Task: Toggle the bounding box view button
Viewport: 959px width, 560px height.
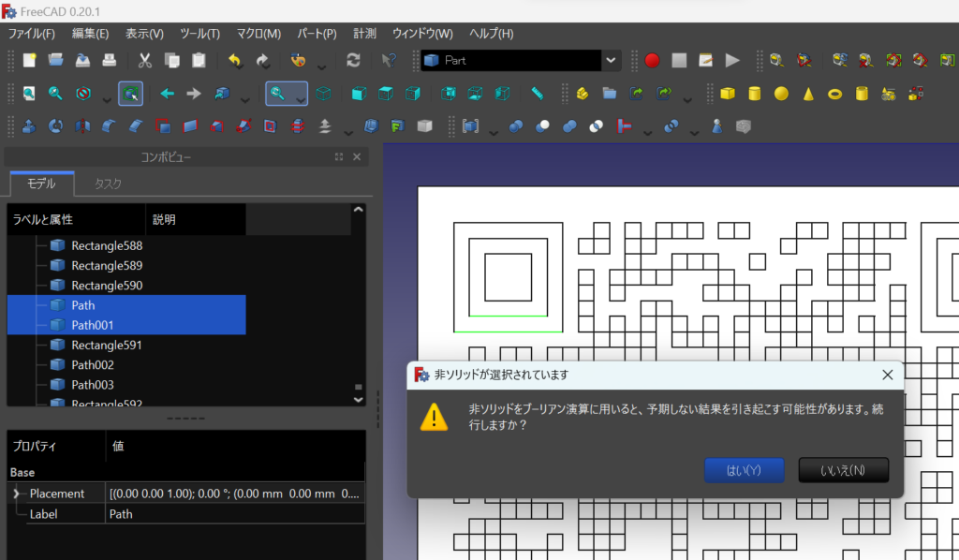Action: (x=130, y=94)
